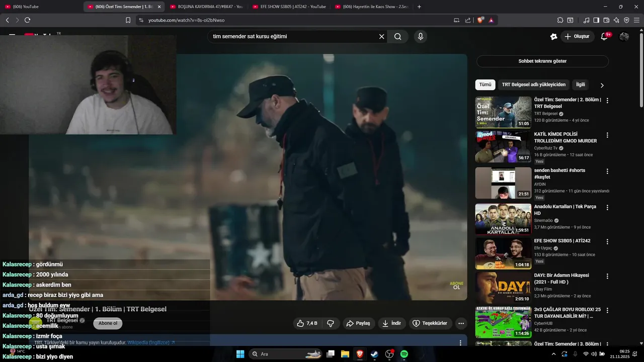Open a new browser tab
Image resolution: width=644 pixels, height=362 pixels.
click(419, 7)
